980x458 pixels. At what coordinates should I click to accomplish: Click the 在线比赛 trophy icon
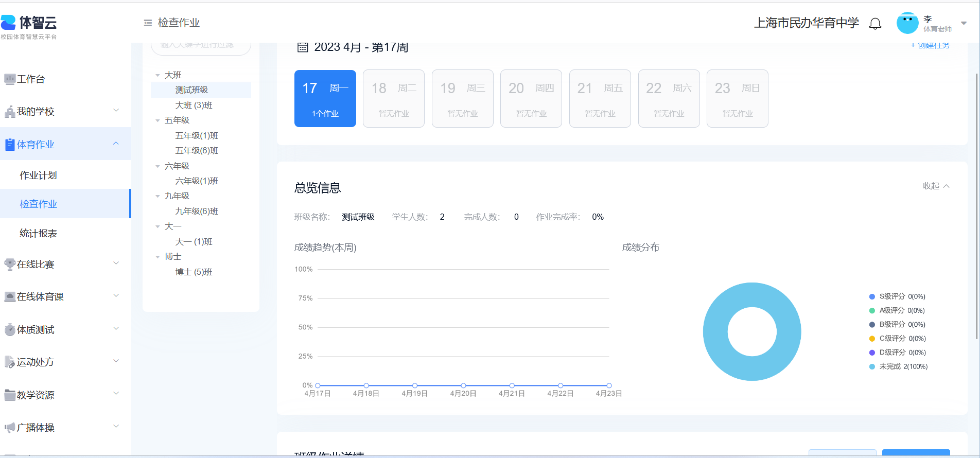point(10,264)
